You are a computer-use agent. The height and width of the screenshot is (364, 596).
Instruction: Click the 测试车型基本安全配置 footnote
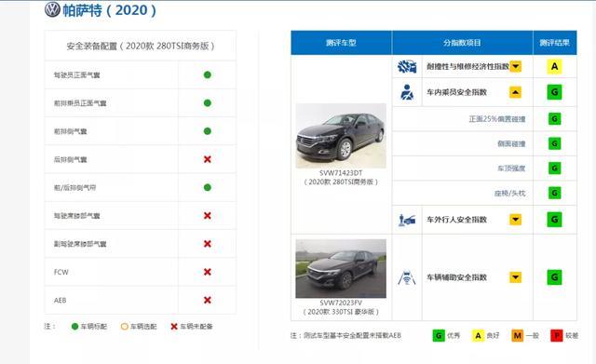pos(345,335)
